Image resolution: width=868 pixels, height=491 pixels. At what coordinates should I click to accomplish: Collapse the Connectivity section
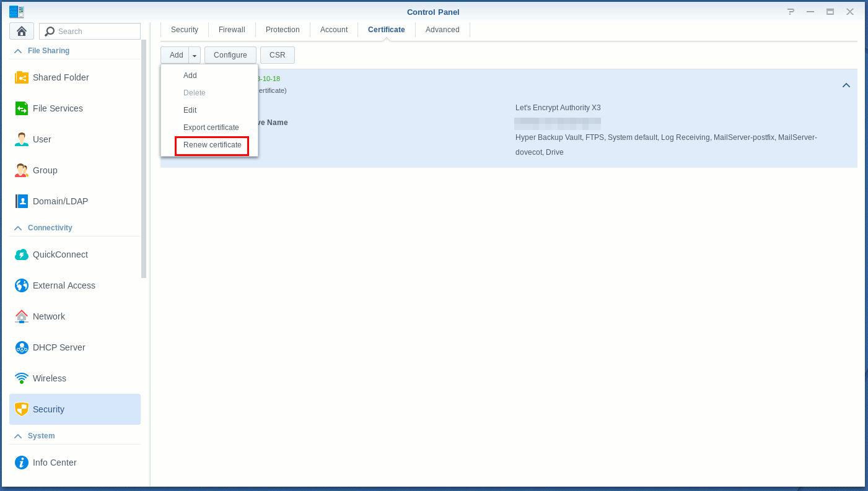pos(18,228)
